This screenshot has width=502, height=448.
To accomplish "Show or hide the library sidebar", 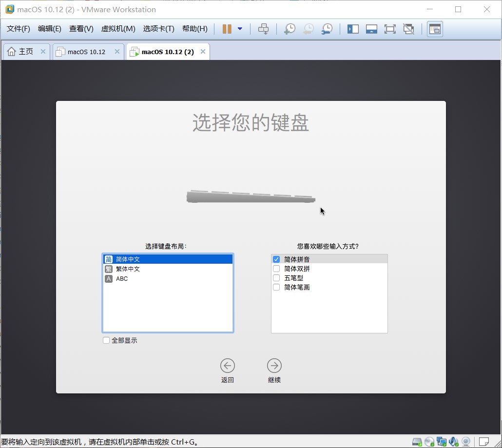I will click(353, 29).
